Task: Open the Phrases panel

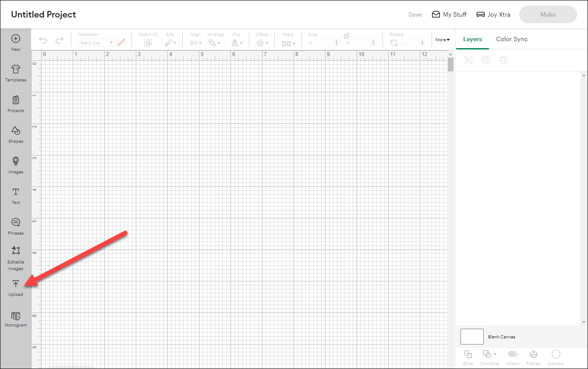Action: pos(15,226)
